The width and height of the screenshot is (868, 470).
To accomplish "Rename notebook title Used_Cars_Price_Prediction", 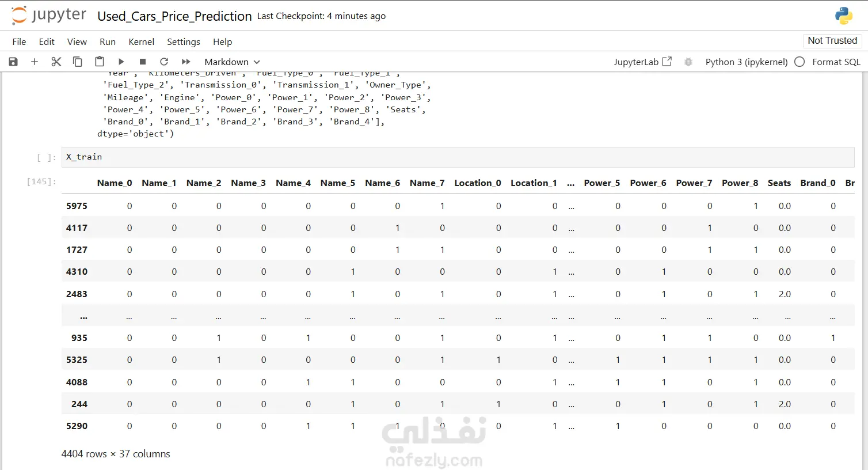I will 174,16.
